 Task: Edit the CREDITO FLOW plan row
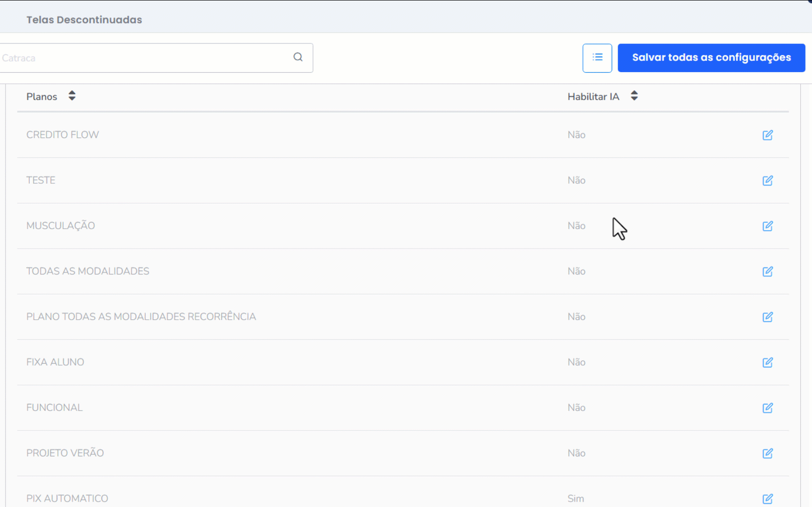(767, 135)
